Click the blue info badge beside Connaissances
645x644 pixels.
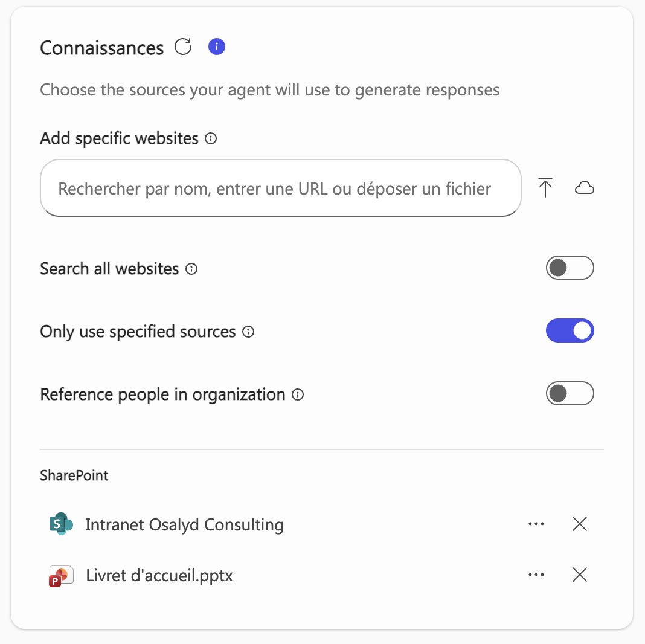(216, 47)
